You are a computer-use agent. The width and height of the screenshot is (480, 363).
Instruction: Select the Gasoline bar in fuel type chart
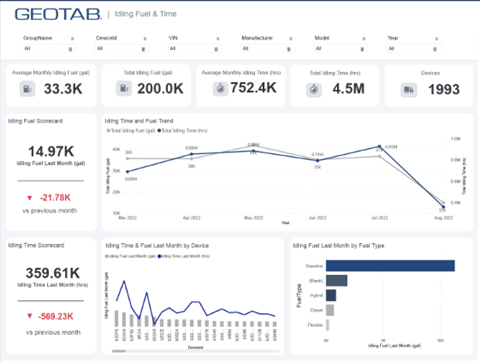(390, 266)
